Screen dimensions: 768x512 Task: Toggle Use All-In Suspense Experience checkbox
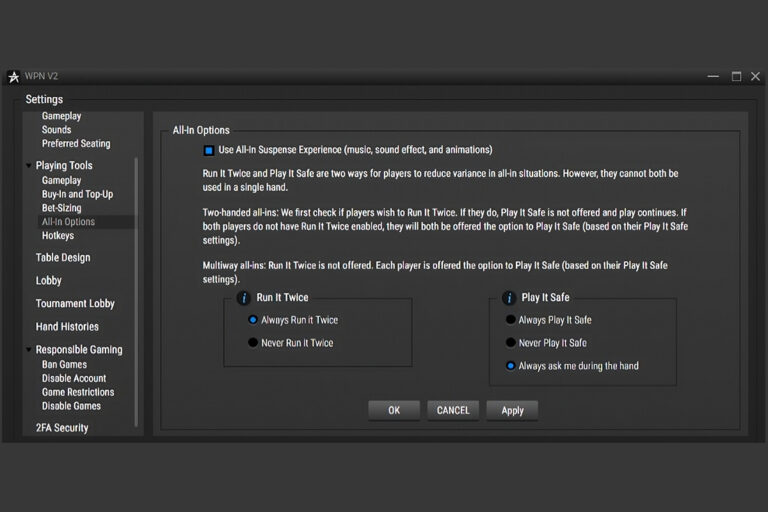point(209,150)
